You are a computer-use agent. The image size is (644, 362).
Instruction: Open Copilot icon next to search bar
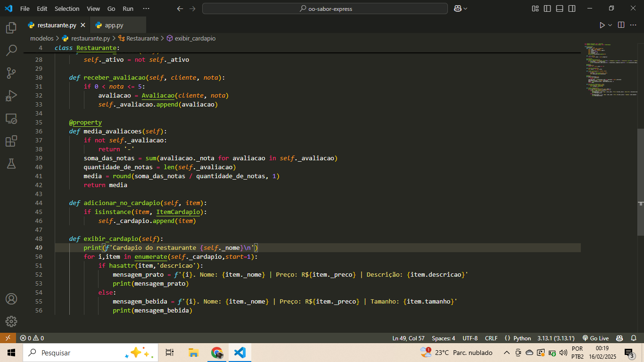pyautogui.click(x=457, y=8)
